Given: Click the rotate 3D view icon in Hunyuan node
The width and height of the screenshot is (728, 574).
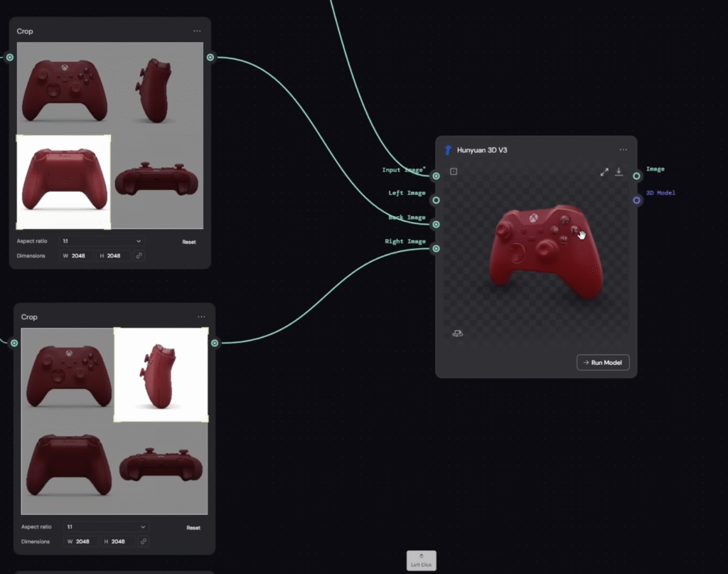Looking at the screenshot, I should [x=457, y=333].
